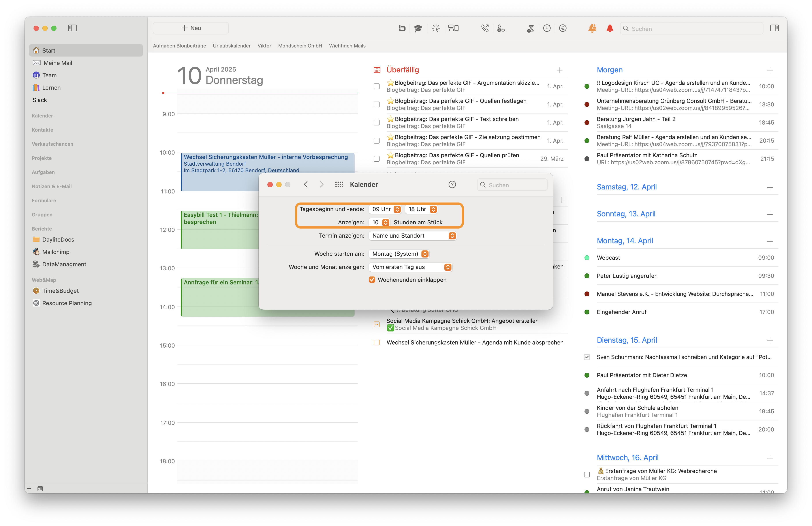
Task: Click the main Suchen search field
Action: (x=691, y=29)
